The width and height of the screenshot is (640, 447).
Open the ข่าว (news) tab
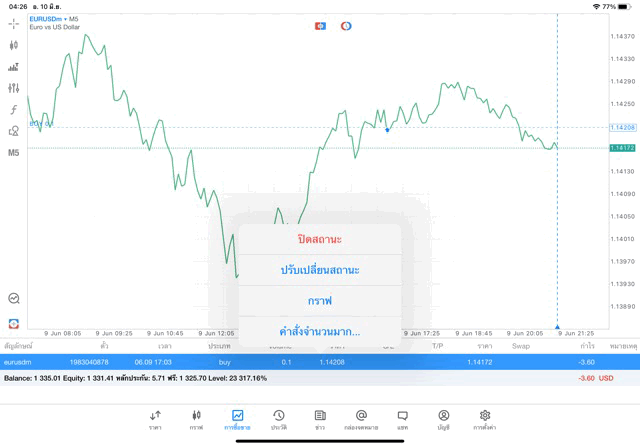coord(320,419)
